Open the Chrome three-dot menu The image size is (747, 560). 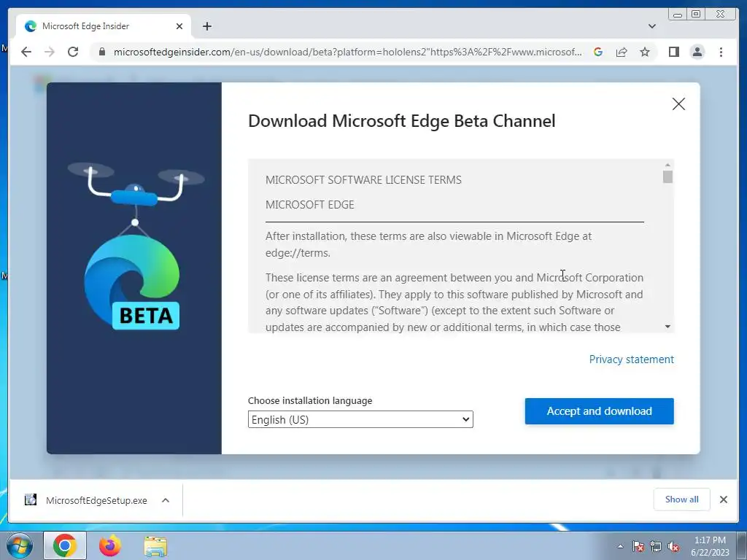(721, 52)
